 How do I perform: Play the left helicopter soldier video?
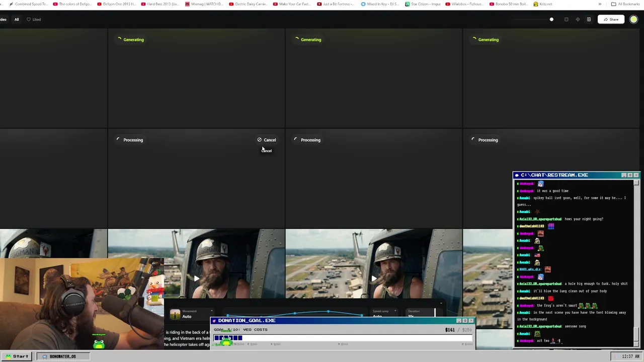(196, 278)
